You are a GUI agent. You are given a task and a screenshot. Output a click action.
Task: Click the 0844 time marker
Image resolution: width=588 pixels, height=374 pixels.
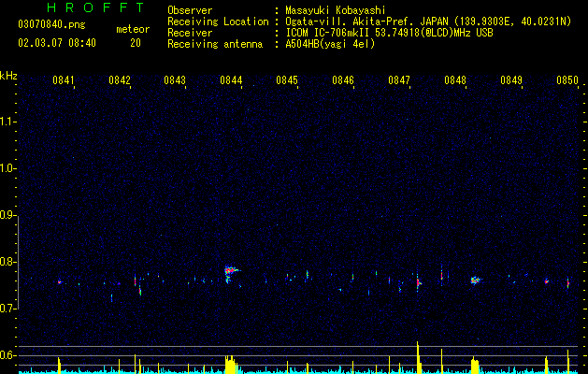pyautogui.click(x=231, y=80)
